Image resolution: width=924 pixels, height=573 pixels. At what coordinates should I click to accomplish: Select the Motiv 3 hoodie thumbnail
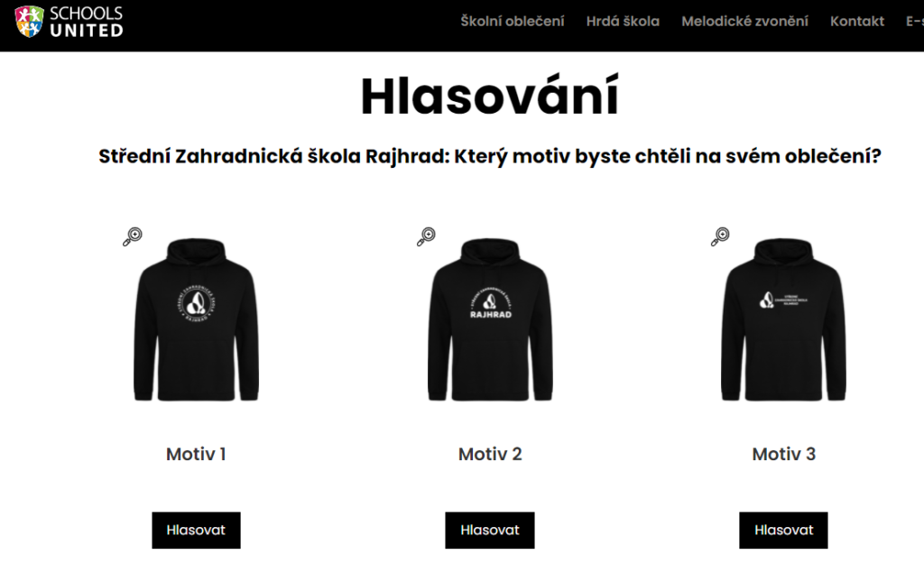784,319
